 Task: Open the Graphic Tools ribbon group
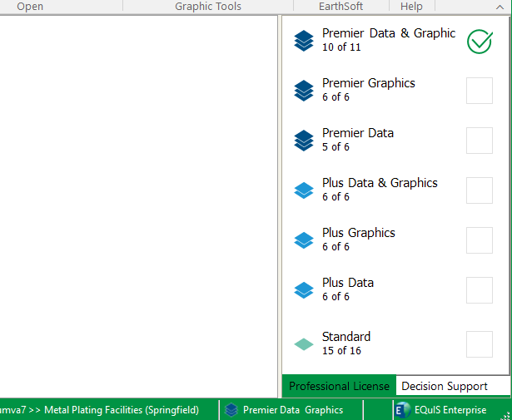click(x=208, y=7)
